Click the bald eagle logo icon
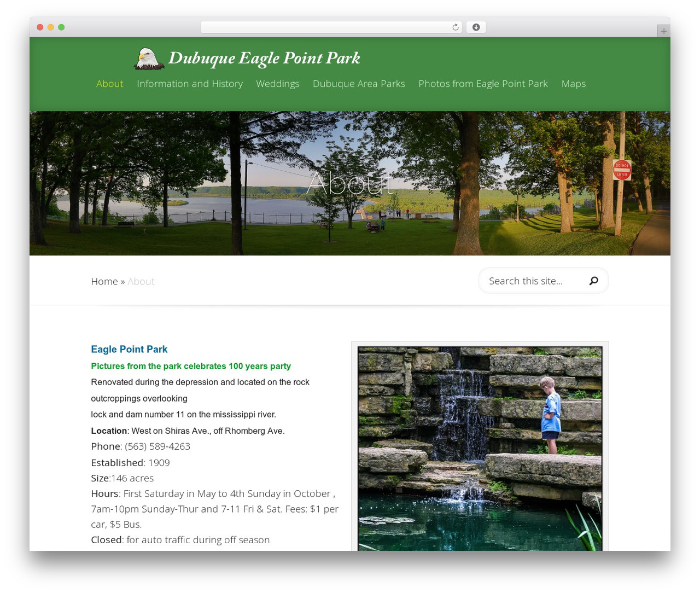 coord(149,59)
